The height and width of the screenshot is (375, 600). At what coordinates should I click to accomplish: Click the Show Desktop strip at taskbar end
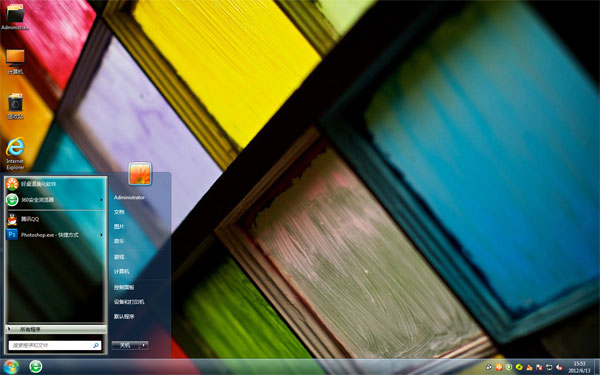597,367
